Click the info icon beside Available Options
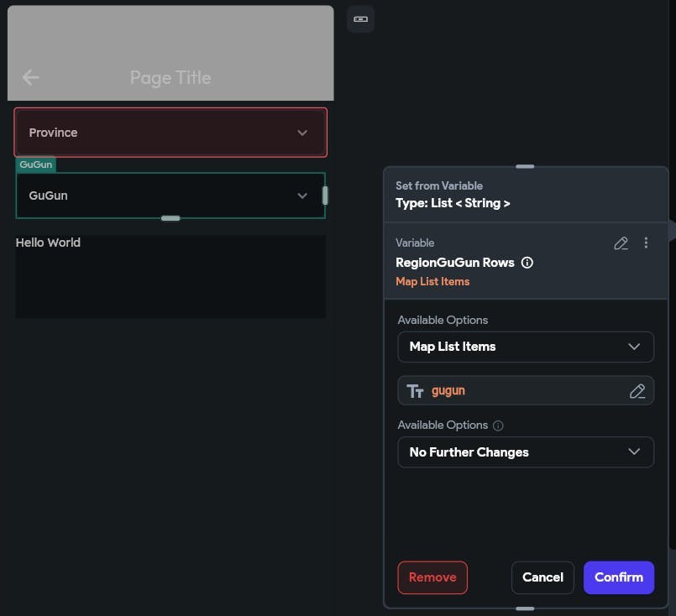Image resolution: width=676 pixels, height=616 pixels. [498, 425]
